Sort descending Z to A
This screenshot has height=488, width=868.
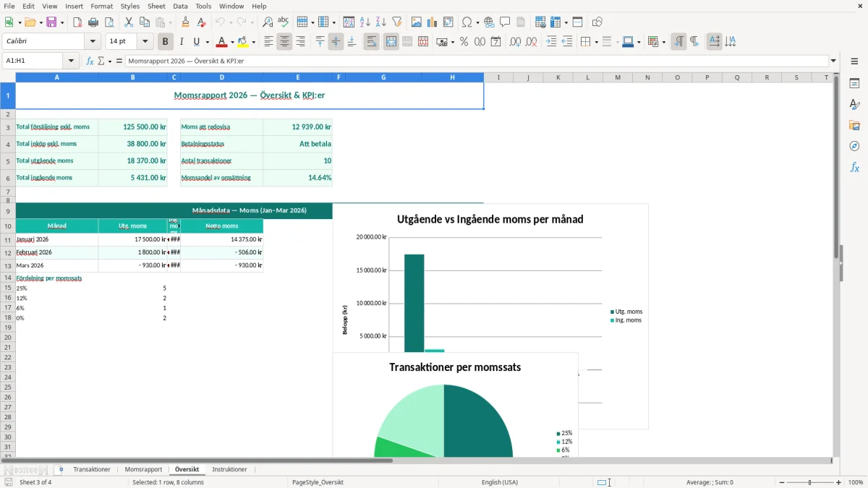[381, 22]
